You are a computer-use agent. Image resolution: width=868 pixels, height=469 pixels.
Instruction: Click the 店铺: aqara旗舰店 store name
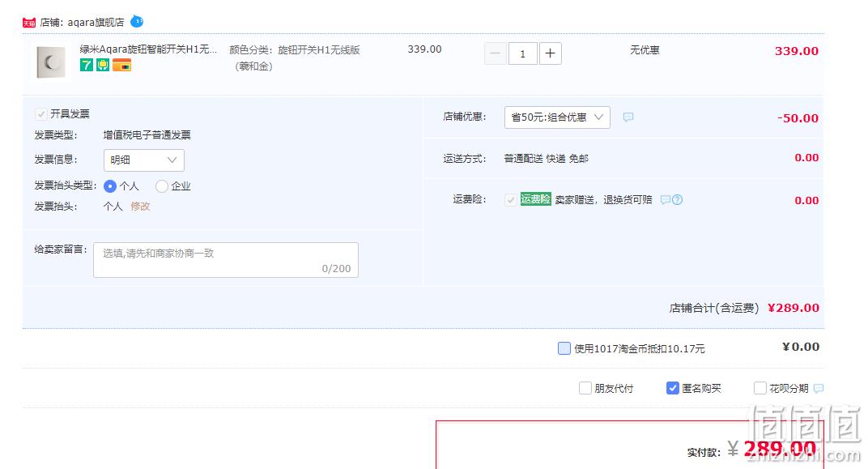click(x=82, y=23)
